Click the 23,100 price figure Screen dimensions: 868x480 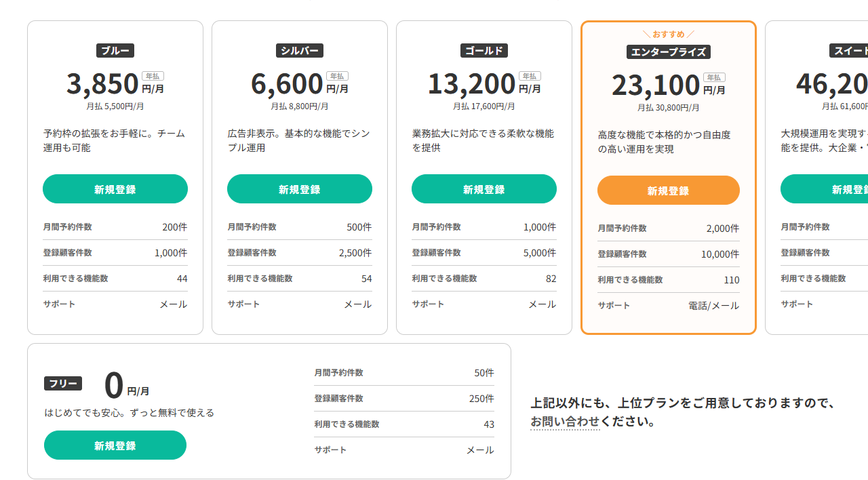click(656, 85)
